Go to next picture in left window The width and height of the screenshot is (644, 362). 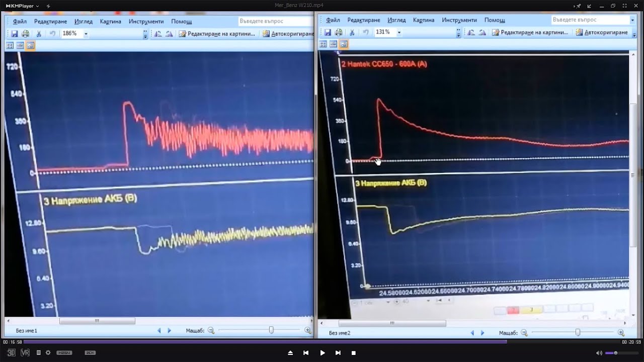coord(169,331)
